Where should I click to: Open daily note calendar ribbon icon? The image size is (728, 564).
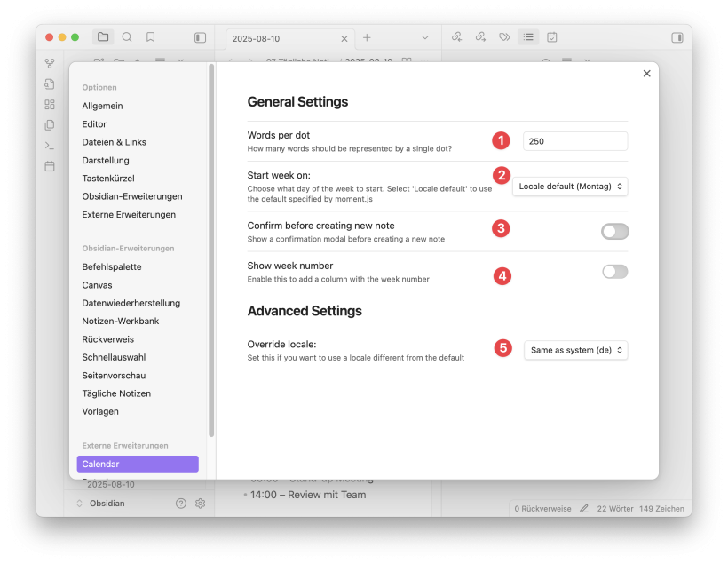click(x=50, y=166)
